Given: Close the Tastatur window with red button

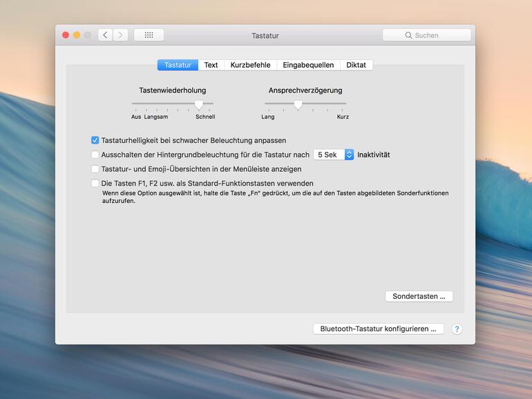Looking at the screenshot, I should [66, 35].
